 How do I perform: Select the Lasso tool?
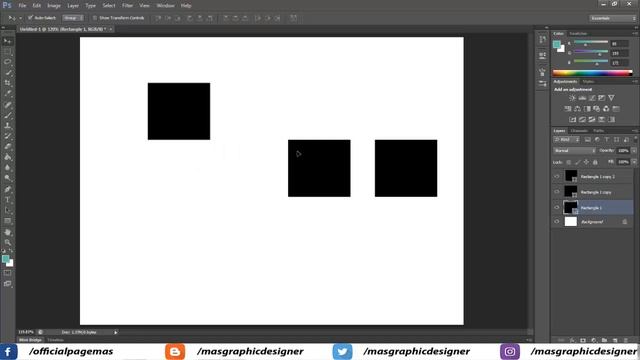coord(7,62)
